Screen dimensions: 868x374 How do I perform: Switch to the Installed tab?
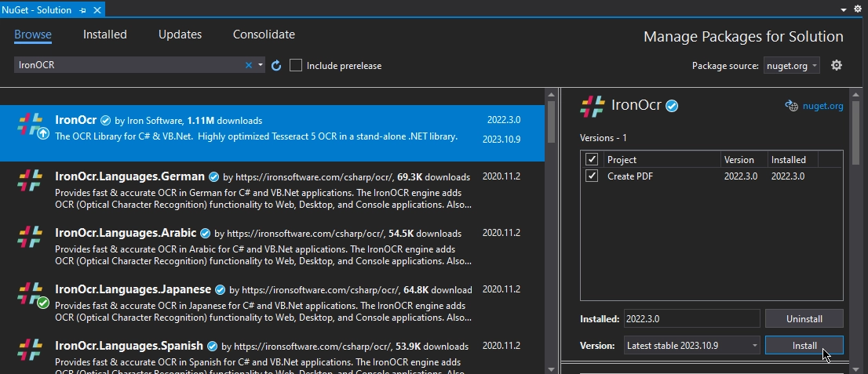coord(105,34)
